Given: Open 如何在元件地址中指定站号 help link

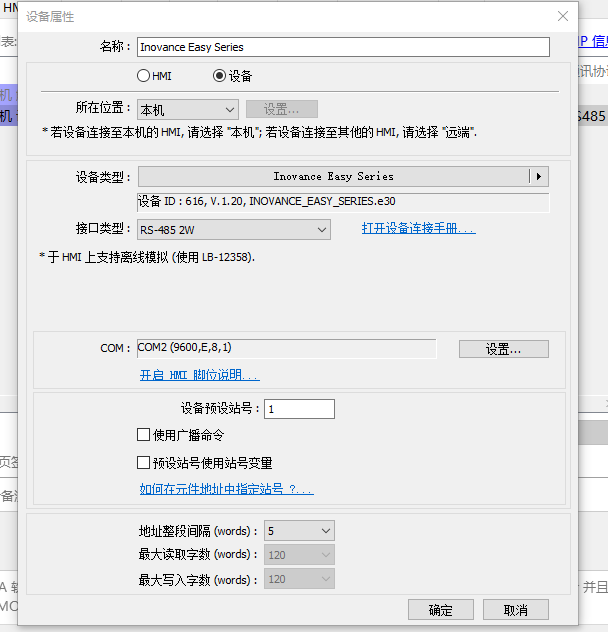Looking at the screenshot, I should (x=226, y=489).
